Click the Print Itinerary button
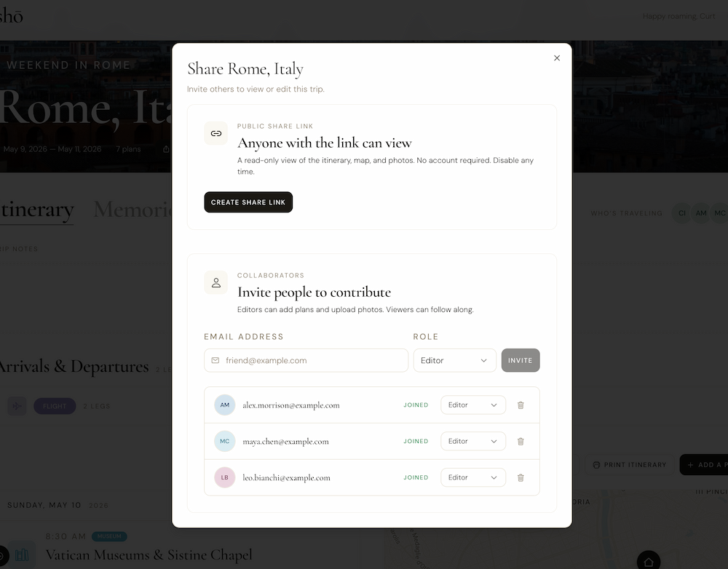 click(630, 464)
